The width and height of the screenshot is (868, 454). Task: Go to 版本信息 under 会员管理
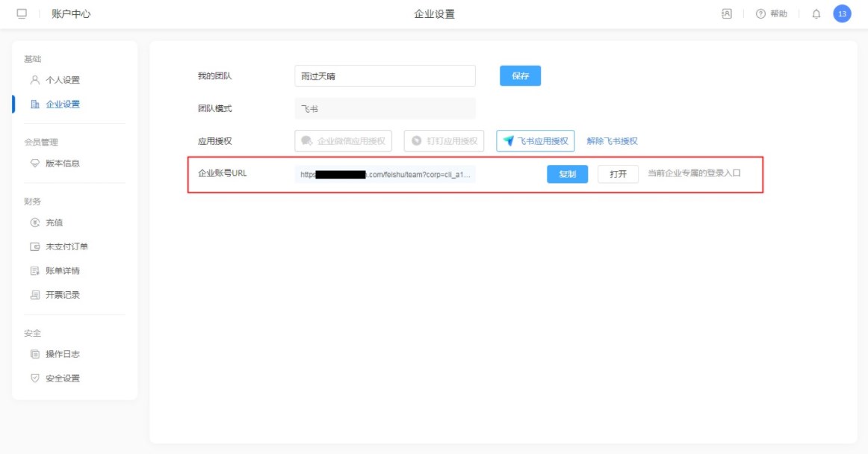coord(62,164)
